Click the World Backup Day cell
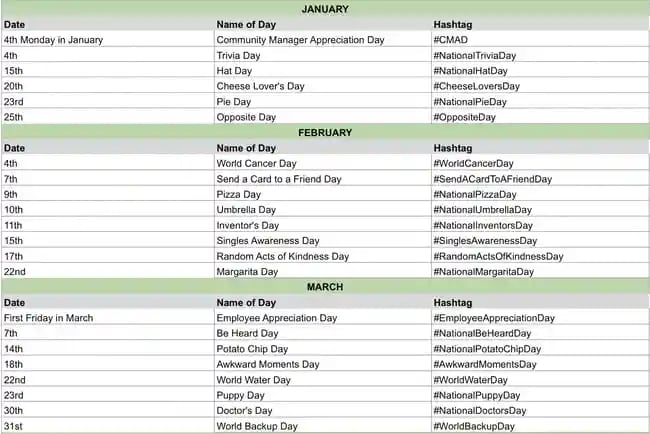Image resolution: width=650 pixels, height=434 pixels. point(257,426)
